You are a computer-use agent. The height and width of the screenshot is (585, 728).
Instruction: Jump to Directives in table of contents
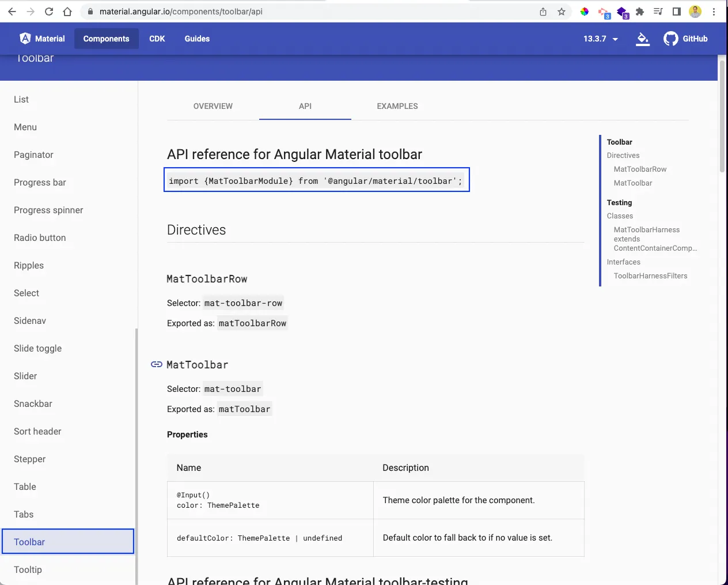click(623, 156)
